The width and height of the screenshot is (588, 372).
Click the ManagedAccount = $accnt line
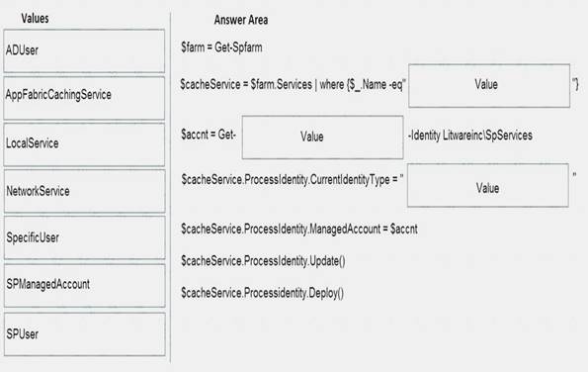(x=298, y=229)
